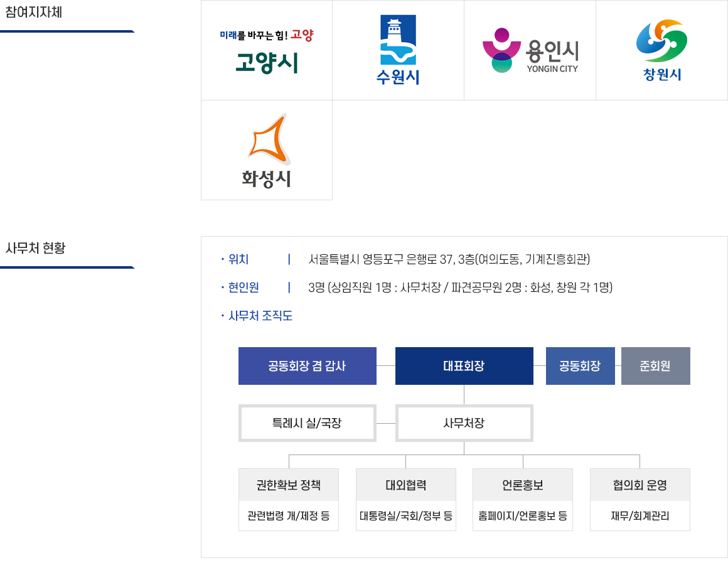Click the 참여지자체 section heading
This screenshot has width=728, height=565.
pos(34,13)
